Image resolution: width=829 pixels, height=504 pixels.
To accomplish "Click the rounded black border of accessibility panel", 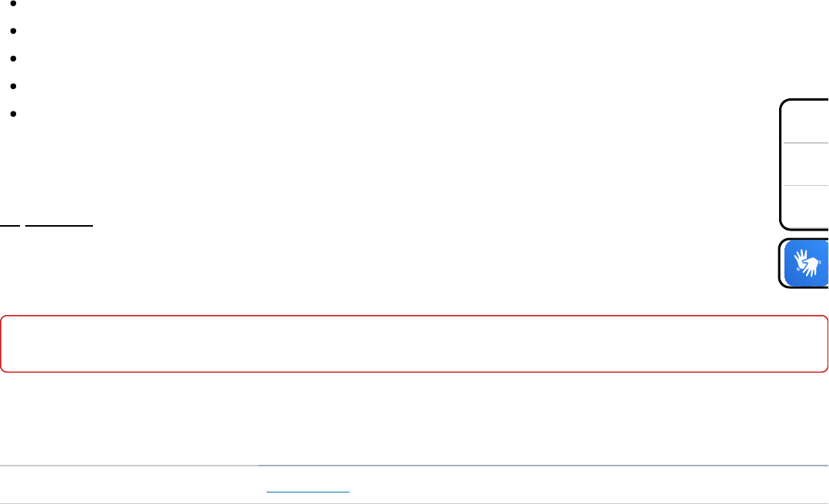I will (781, 164).
